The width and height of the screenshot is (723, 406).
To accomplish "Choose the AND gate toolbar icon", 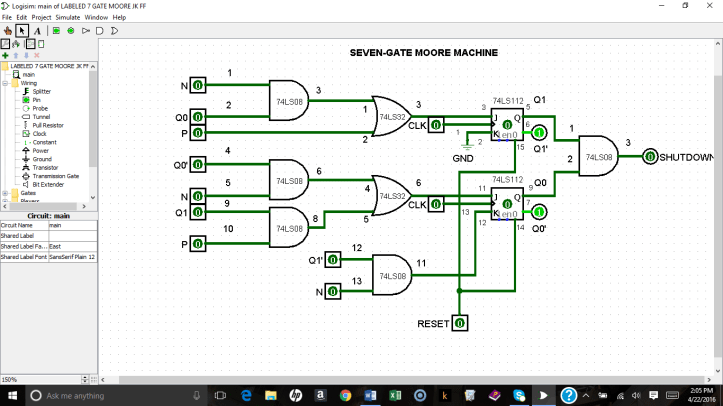I will coord(100,31).
